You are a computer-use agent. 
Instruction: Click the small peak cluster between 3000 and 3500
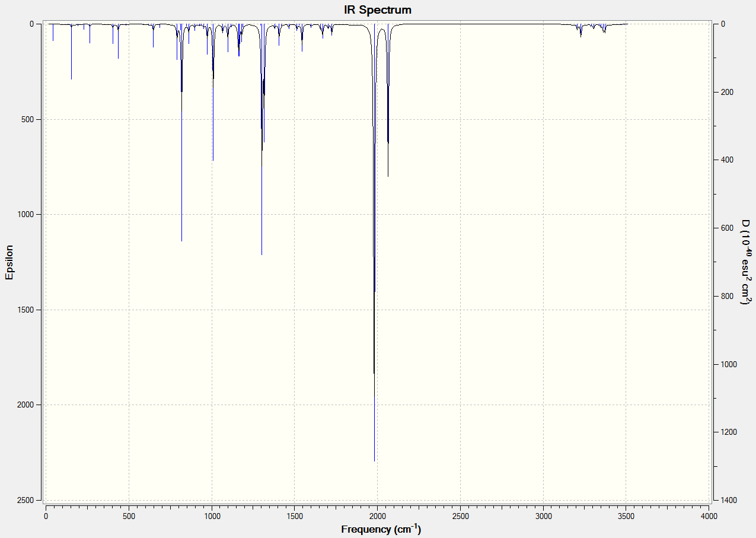pos(591,28)
